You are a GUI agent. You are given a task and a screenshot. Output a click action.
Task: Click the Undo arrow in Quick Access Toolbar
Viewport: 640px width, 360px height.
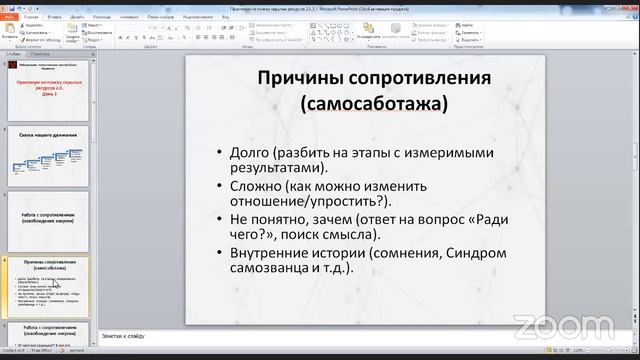pos(19,9)
